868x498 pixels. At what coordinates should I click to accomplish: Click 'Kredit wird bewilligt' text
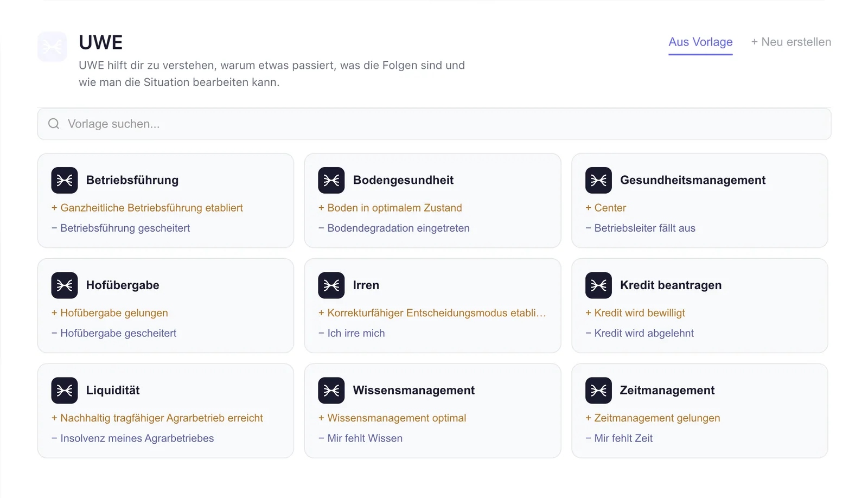pos(635,313)
